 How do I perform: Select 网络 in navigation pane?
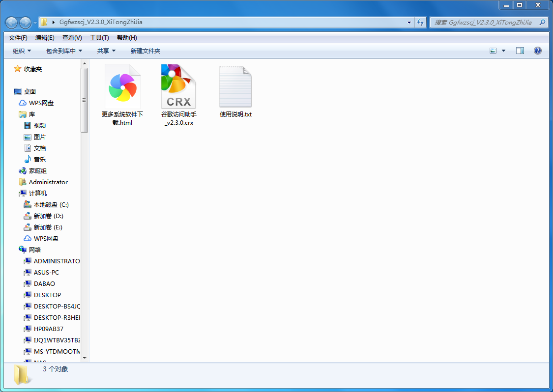tap(34, 250)
